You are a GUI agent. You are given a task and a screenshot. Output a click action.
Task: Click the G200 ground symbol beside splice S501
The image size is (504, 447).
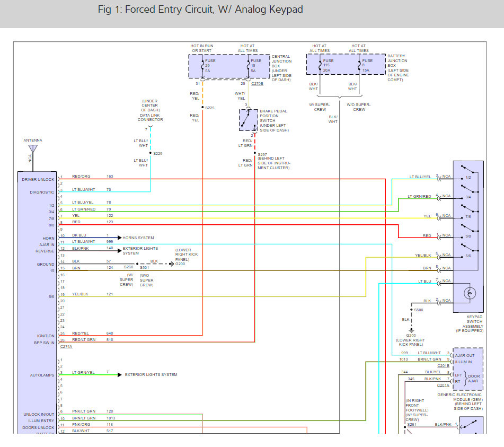pyautogui.click(x=172, y=264)
